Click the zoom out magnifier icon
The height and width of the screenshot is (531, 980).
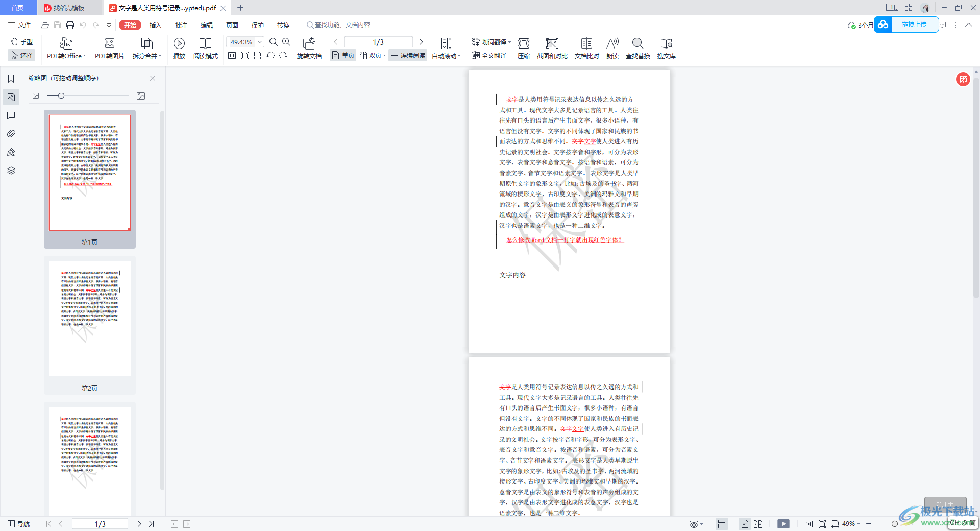274,42
